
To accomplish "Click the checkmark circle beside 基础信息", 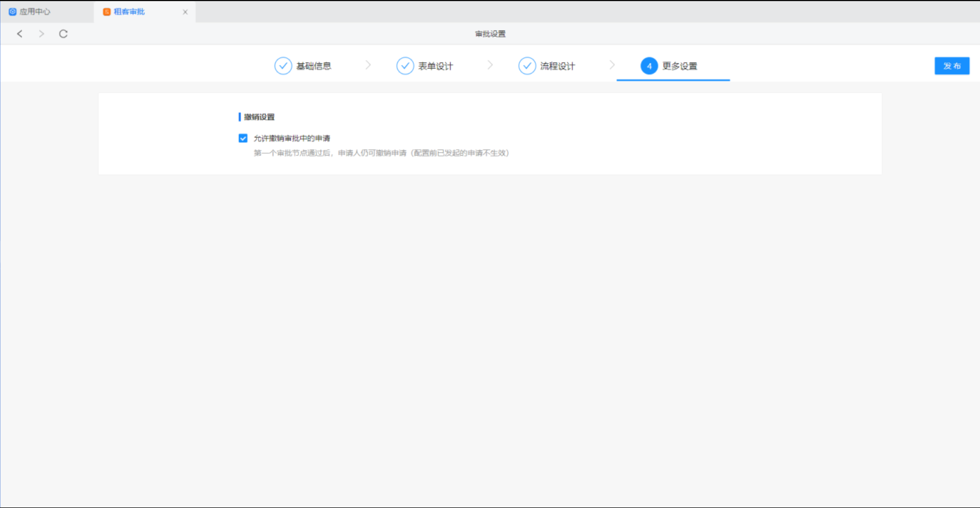I will (283, 66).
